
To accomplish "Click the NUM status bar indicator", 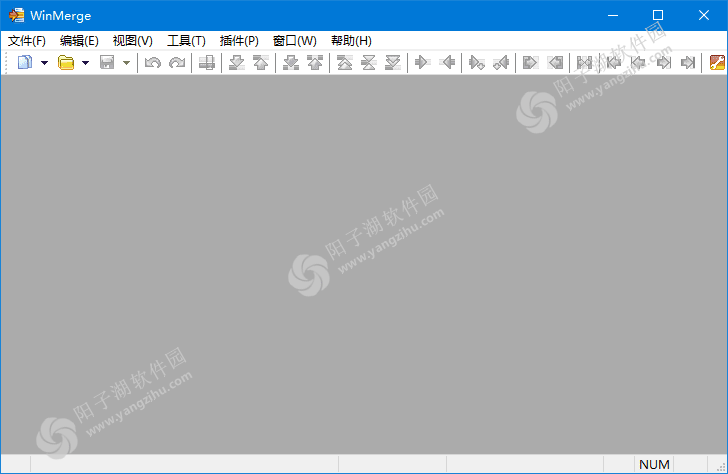I will (x=654, y=464).
